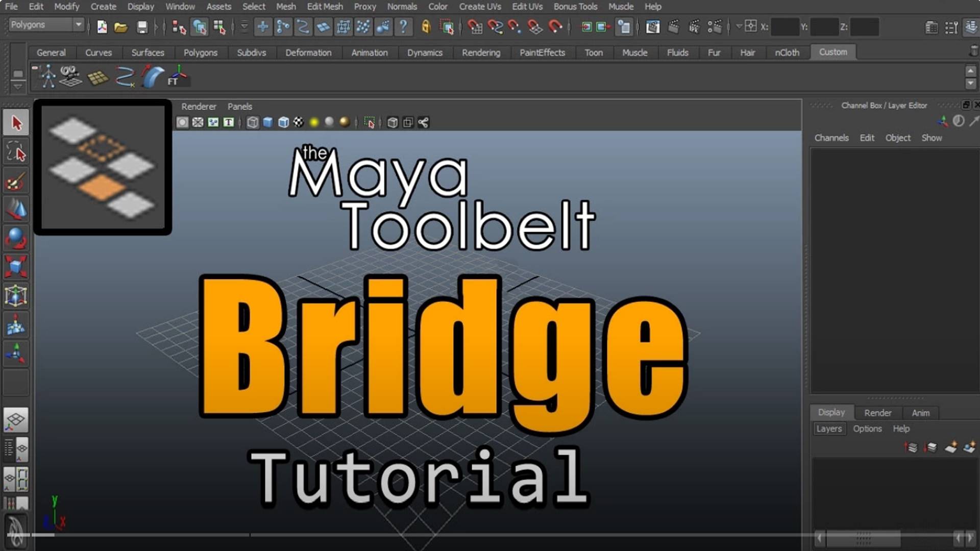Open the Polygons menu set dropdown

[46, 24]
